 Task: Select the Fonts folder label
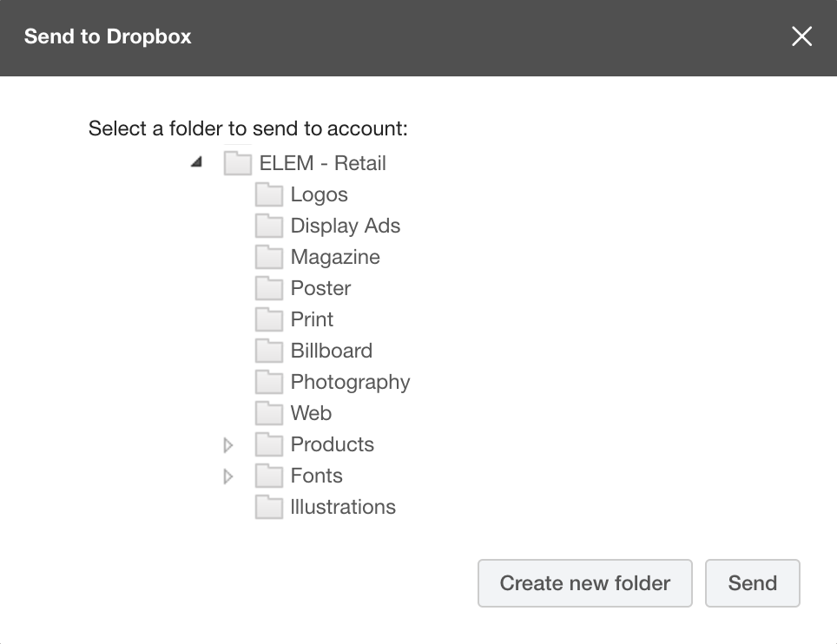pyautogui.click(x=316, y=476)
